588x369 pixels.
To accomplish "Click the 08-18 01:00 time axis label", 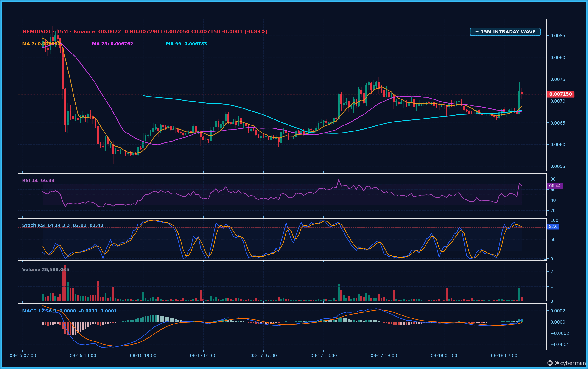I will 444,356.
